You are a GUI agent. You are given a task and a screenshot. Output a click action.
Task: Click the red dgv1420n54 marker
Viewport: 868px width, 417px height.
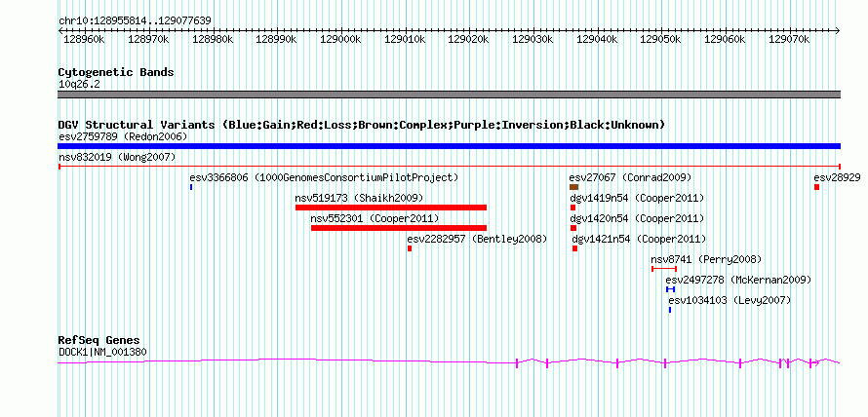point(573,228)
